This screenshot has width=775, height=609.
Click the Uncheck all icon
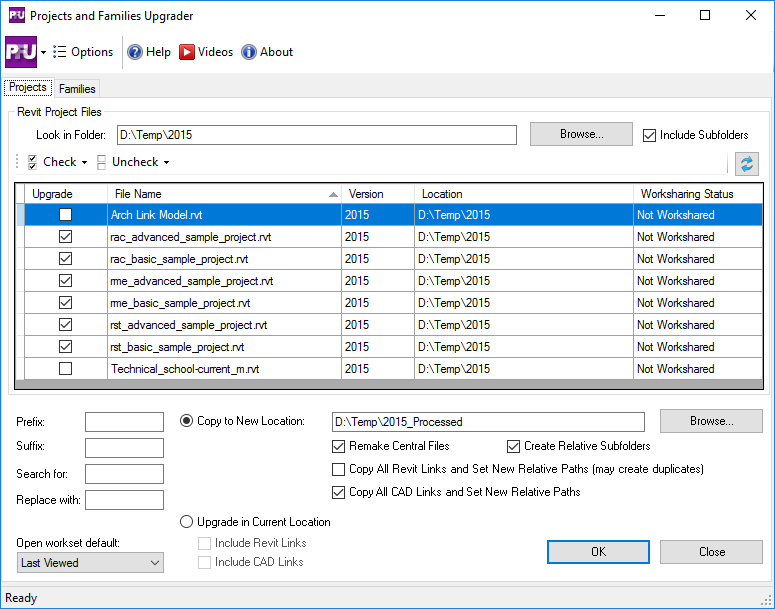click(102, 162)
